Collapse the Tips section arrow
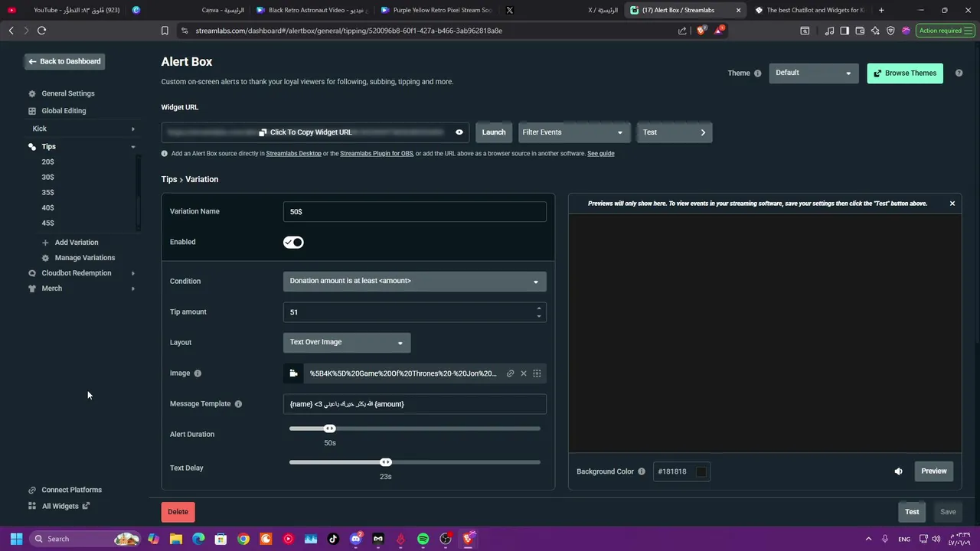Image resolution: width=980 pixels, height=551 pixels. coord(133,146)
